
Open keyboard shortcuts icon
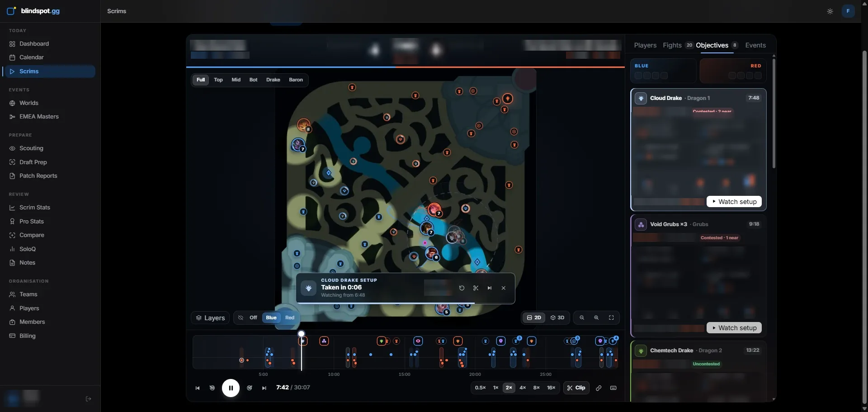613,388
